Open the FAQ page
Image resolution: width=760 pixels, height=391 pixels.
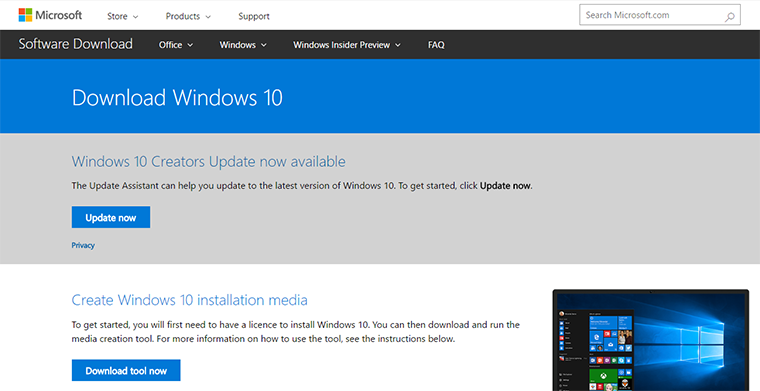pos(436,45)
